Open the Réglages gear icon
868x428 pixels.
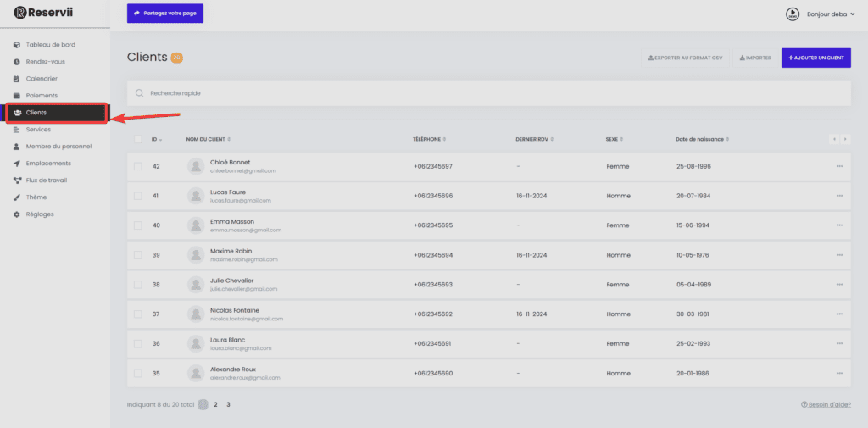click(x=17, y=214)
